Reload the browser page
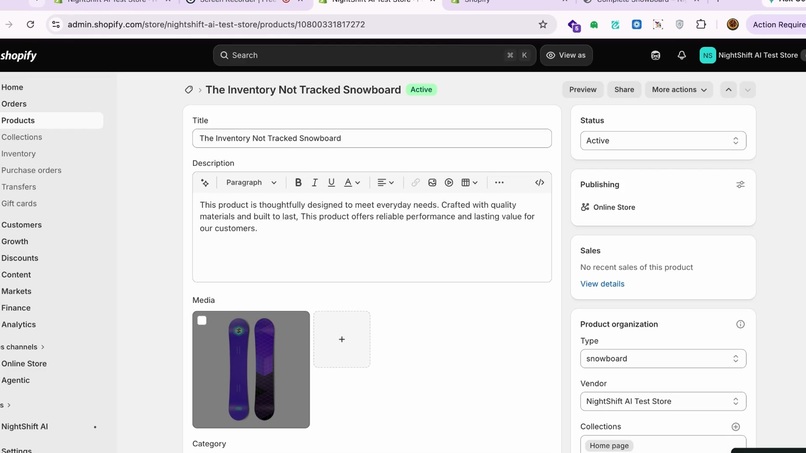The width and height of the screenshot is (806, 453). point(30,24)
